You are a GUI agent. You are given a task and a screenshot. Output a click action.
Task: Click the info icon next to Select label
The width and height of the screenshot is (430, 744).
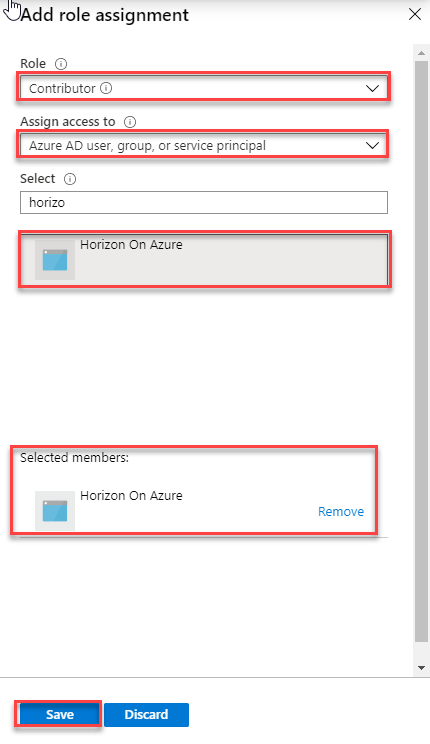tap(70, 179)
